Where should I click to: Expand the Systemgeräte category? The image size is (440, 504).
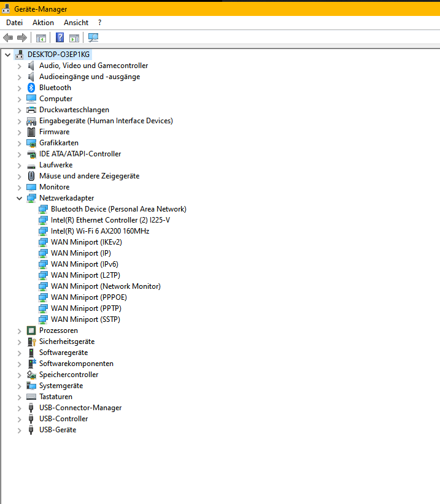(x=19, y=386)
